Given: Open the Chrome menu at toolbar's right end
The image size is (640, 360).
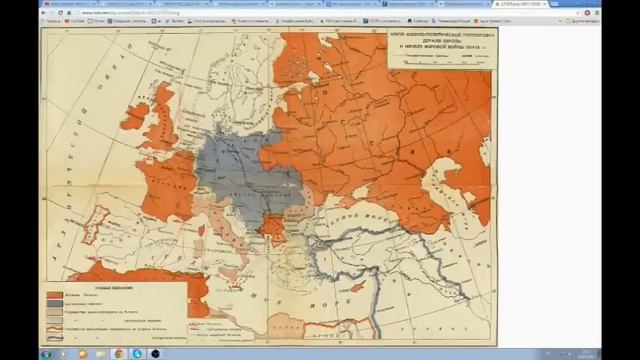Looking at the screenshot, I should click(x=596, y=13).
